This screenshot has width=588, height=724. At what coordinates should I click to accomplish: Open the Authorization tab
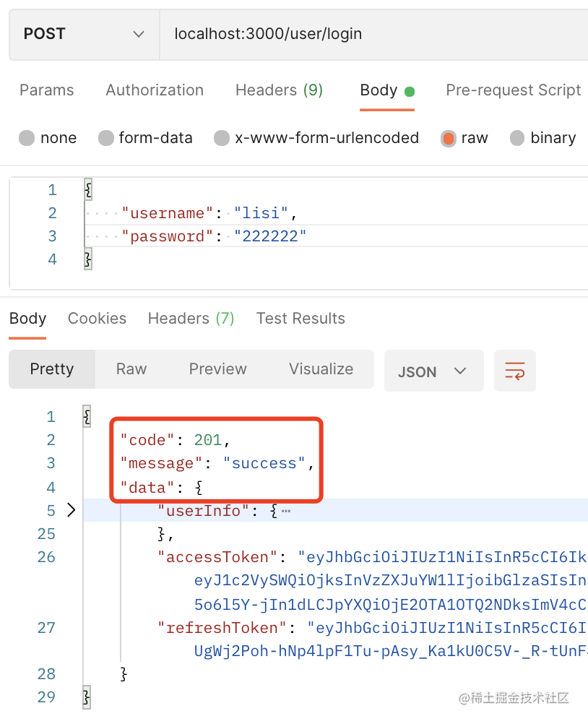click(x=155, y=90)
